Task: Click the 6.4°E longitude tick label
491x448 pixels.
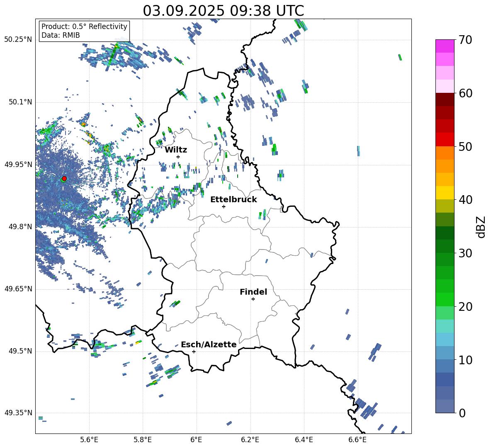Action: pyautogui.click(x=304, y=440)
